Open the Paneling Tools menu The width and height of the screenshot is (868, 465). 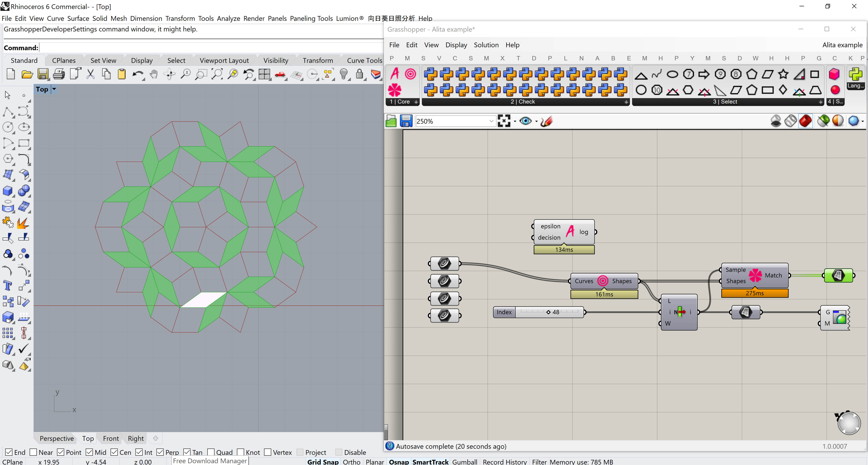[311, 19]
